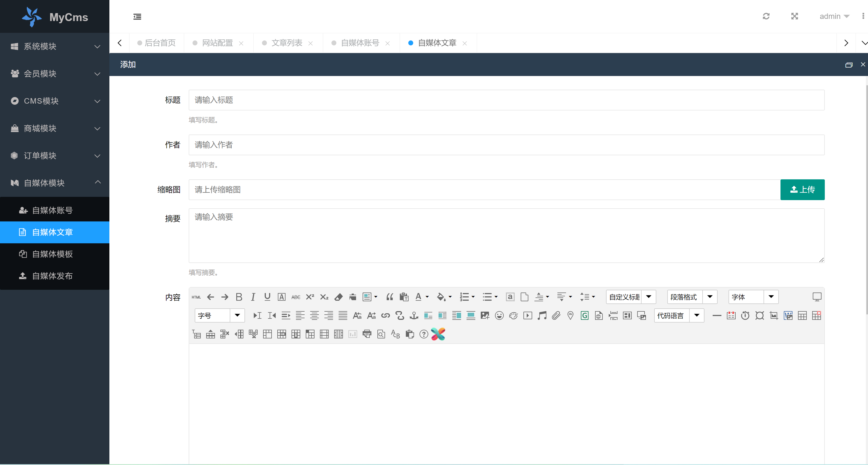Insert a video using the editor toolbar
868x465 pixels.
[528, 315]
